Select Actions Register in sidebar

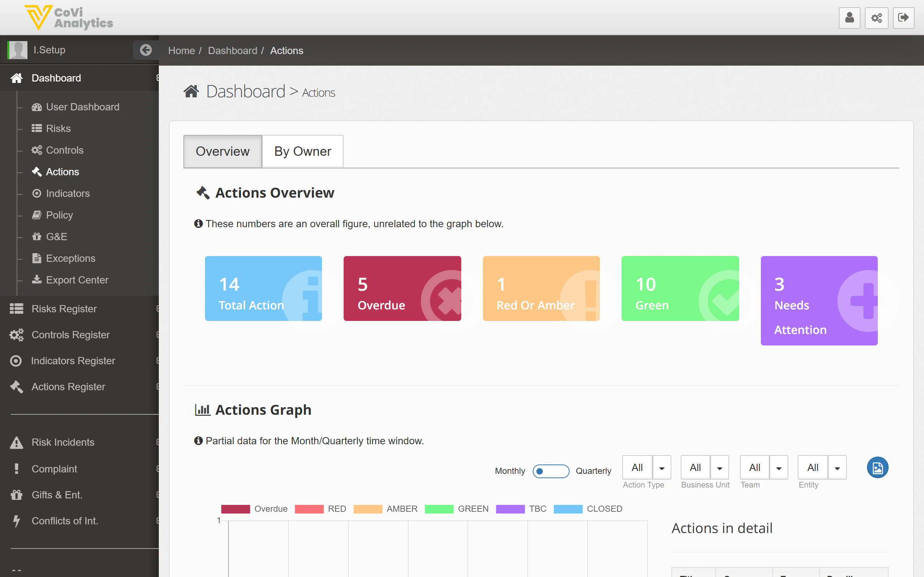pyautogui.click(x=67, y=387)
